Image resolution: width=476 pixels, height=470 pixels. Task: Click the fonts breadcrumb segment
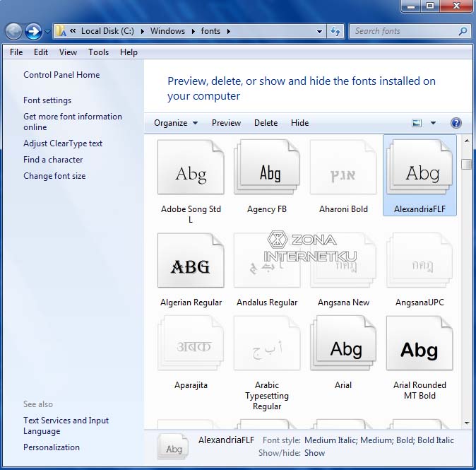[x=210, y=31]
